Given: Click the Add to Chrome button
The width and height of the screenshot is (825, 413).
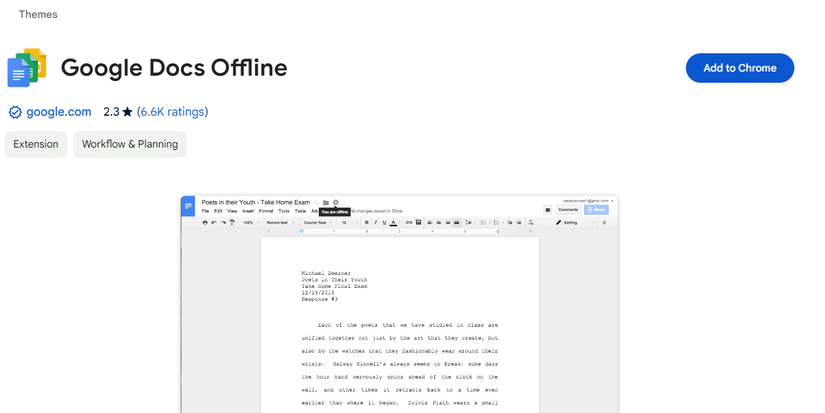Looking at the screenshot, I should click(739, 68).
